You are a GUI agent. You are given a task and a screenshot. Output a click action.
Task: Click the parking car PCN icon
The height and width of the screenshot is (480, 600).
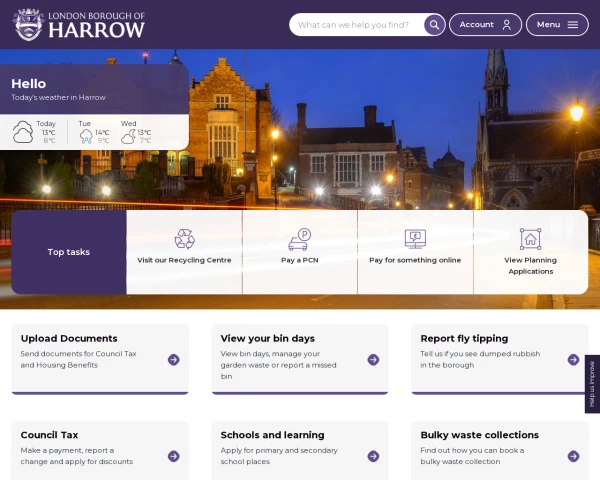click(x=300, y=239)
